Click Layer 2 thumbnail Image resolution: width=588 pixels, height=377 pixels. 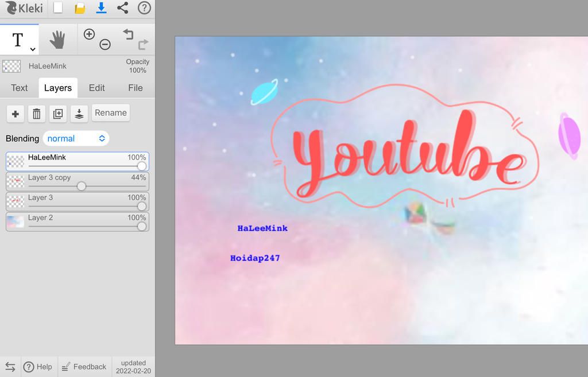[x=16, y=222]
